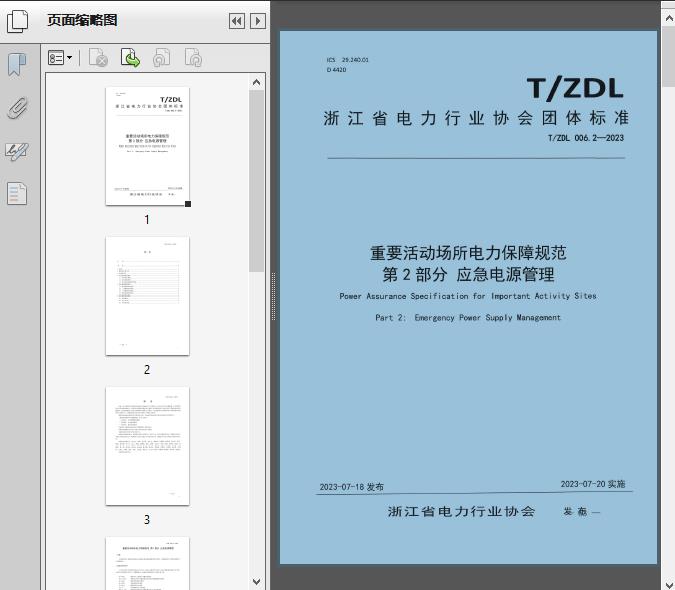Screen dimensions: 675x590
Task: Click the rotate pages clockwise icon
Action: [x=193, y=58]
